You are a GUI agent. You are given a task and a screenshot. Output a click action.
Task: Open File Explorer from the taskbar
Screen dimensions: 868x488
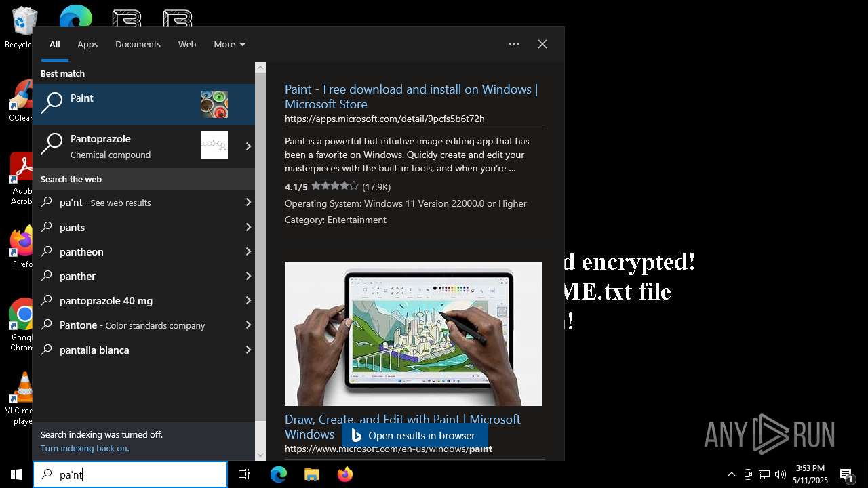(311, 474)
